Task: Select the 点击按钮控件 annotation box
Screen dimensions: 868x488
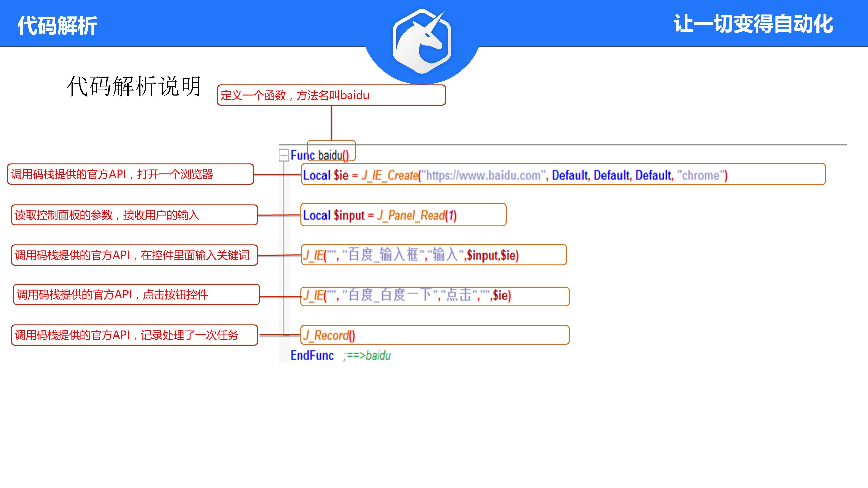Action: (x=136, y=294)
